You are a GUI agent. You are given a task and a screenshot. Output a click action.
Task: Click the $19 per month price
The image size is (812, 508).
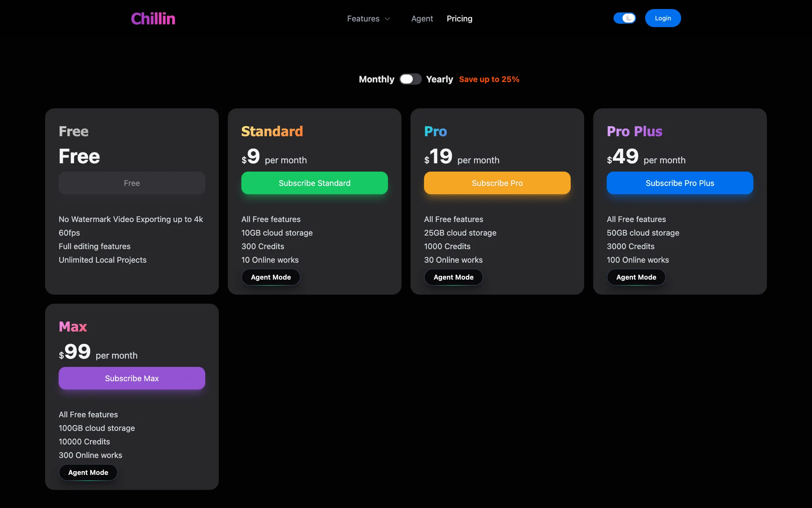click(x=462, y=157)
